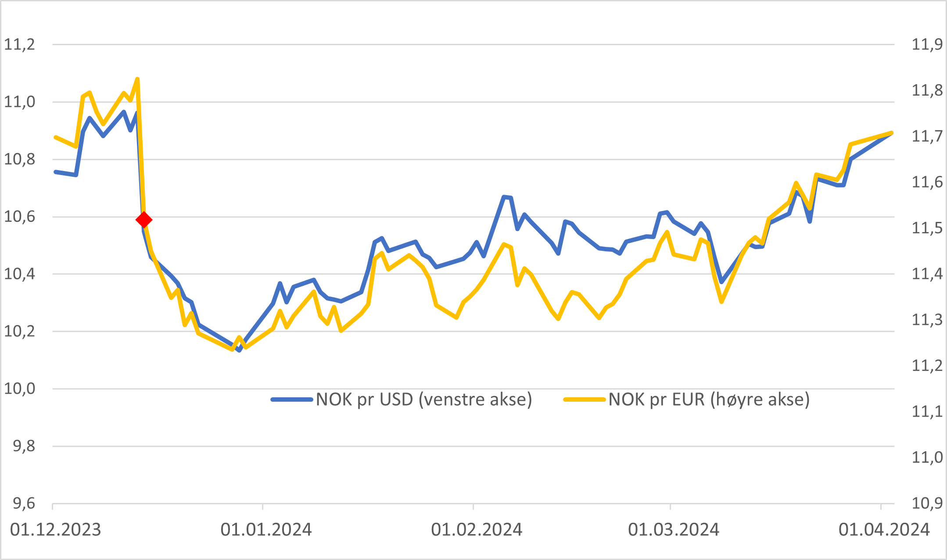
Task: Select the 01.04.2024 date label
Action: pos(884,530)
